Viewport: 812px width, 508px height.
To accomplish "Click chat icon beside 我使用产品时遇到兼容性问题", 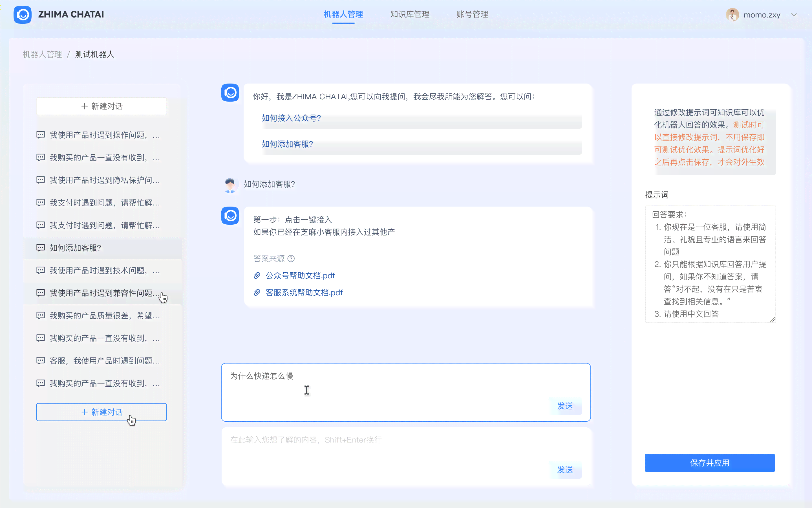I will [x=41, y=293].
